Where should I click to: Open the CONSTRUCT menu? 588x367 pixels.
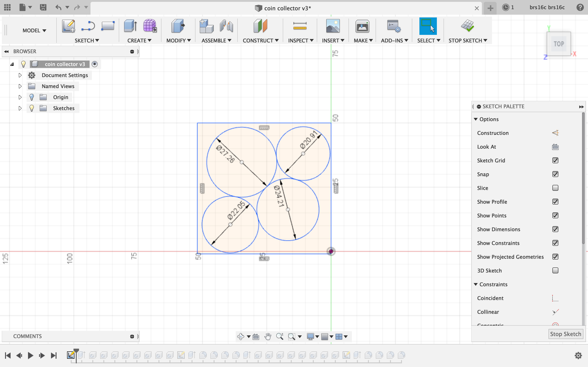[x=260, y=41]
